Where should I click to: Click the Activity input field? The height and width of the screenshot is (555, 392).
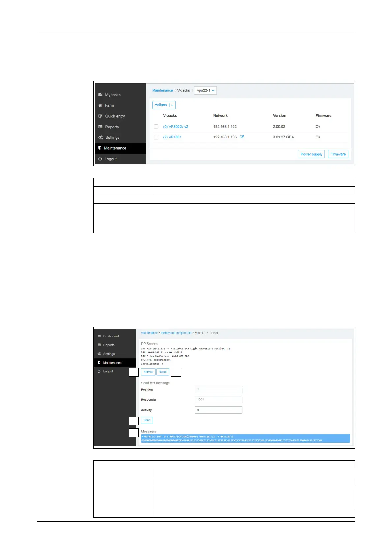coord(218,410)
